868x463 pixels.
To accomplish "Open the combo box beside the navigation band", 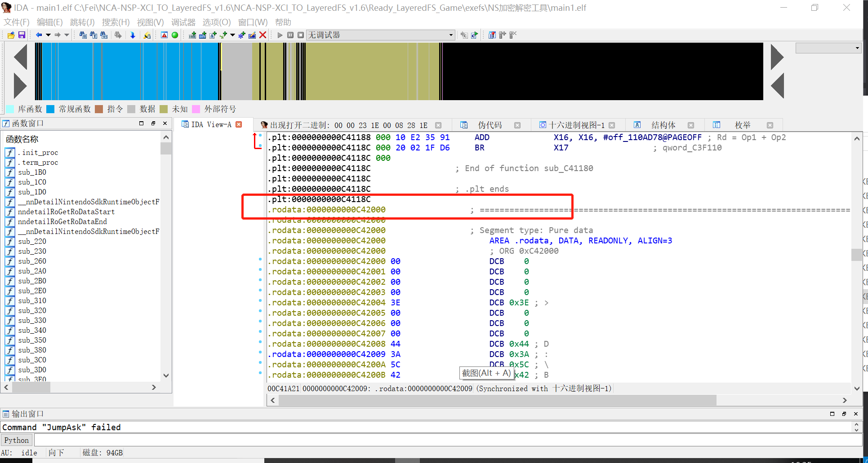I will (828, 48).
